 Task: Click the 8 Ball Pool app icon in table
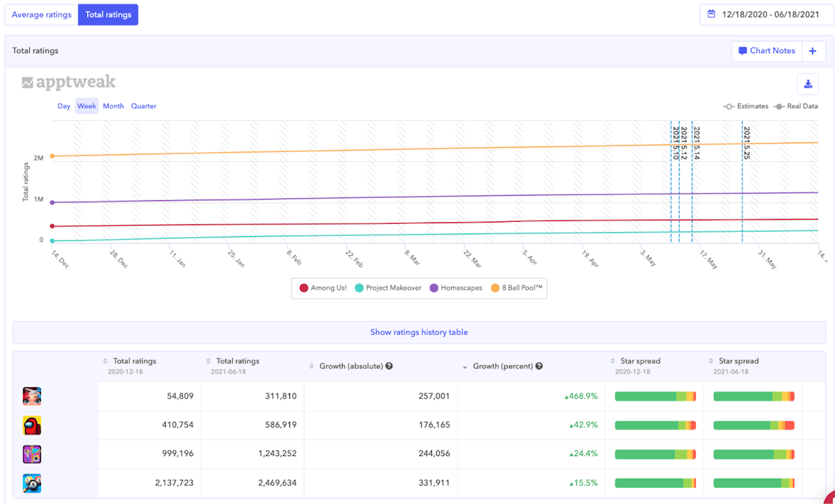(x=32, y=483)
